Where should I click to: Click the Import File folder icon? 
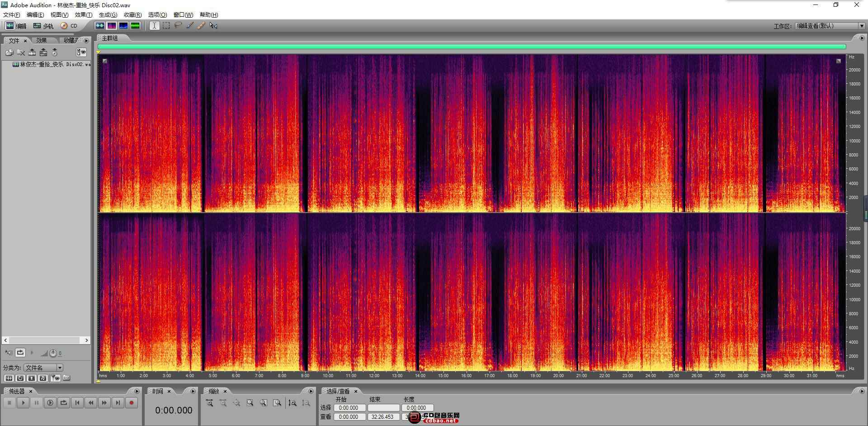[9, 52]
